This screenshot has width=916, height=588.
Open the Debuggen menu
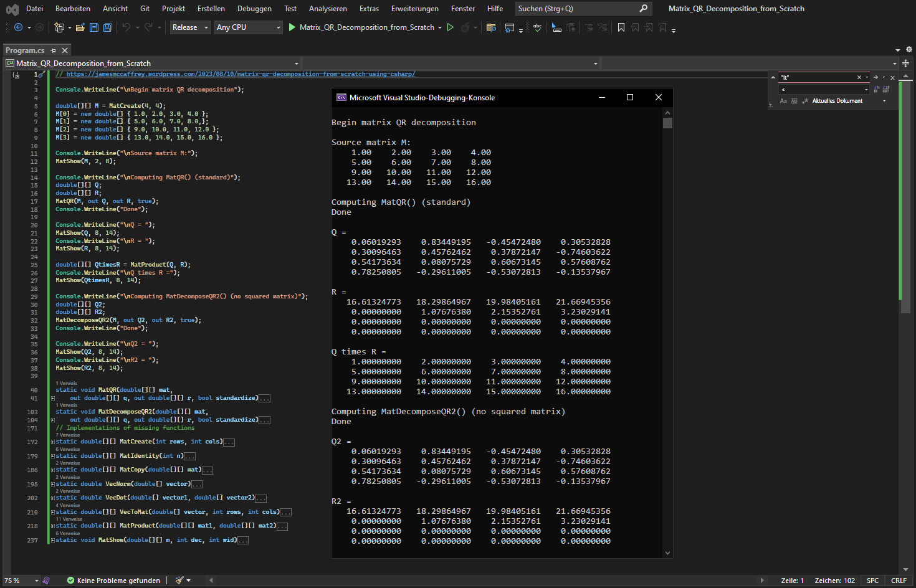coord(254,9)
